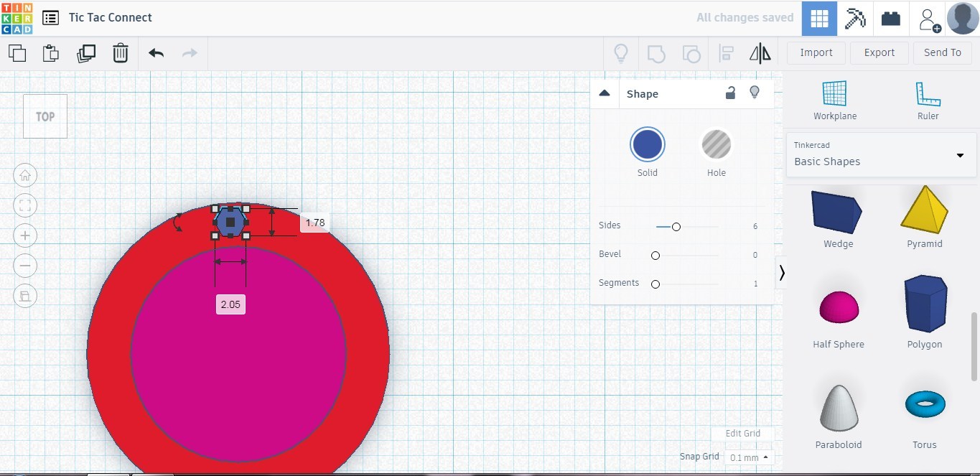
Task: Zoom in with the plus icon
Action: 25,235
